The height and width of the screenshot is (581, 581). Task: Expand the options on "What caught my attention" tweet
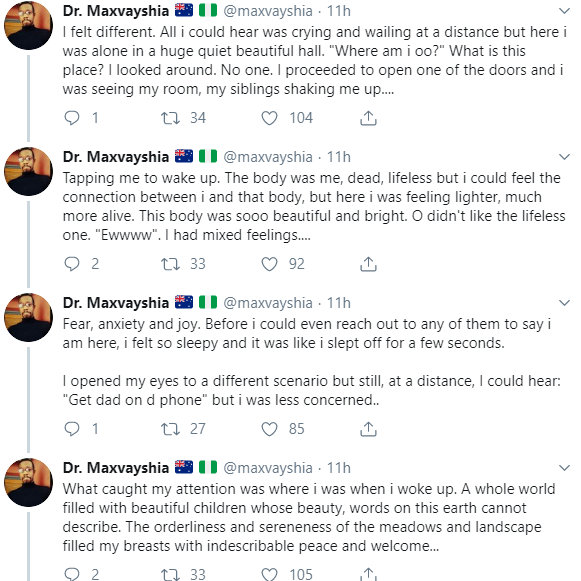(564, 468)
